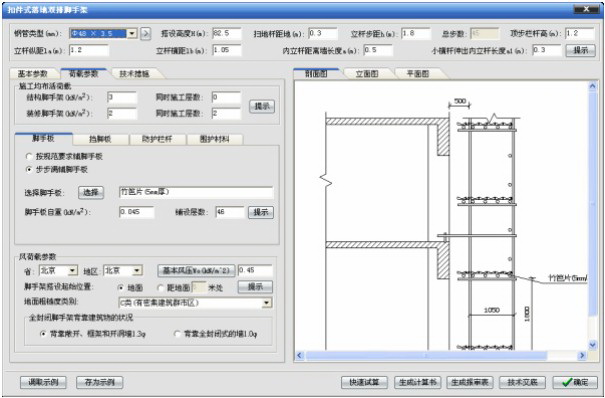
Task: Click the 立杆纵距la(m) input field
Action: click(89, 51)
